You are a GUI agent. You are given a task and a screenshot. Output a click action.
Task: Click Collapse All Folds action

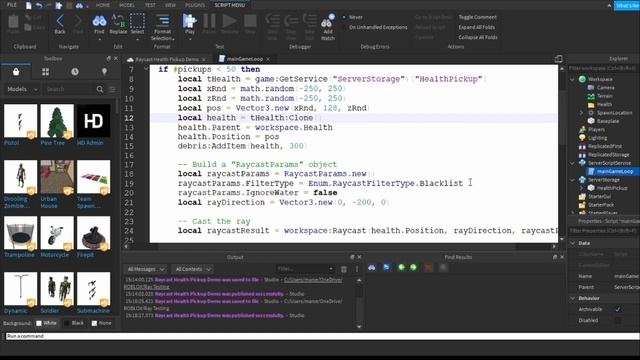point(478,38)
